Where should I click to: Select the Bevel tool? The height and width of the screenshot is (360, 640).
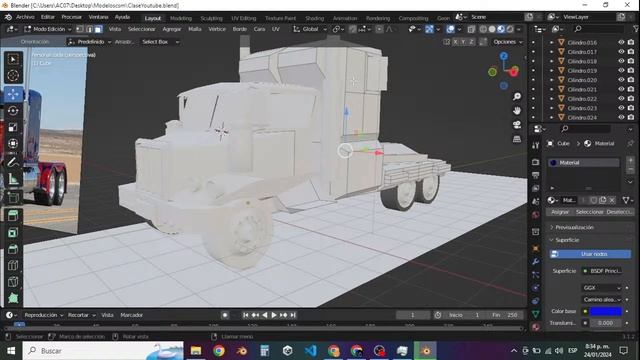tap(13, 249)
